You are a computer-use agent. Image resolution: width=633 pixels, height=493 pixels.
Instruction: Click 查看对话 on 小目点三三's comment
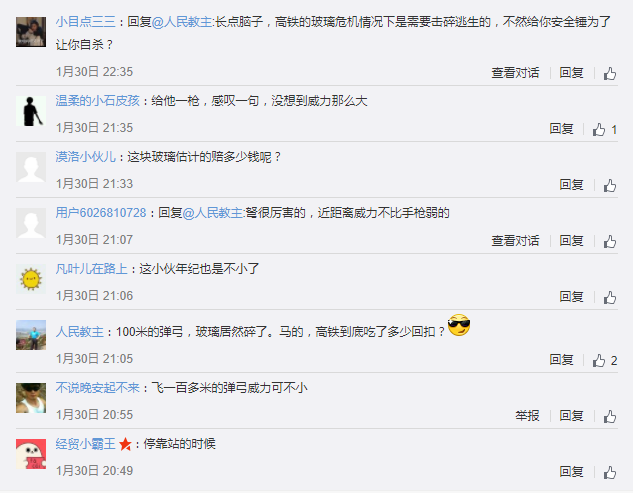pyautogui.click(x=515, y=73)
